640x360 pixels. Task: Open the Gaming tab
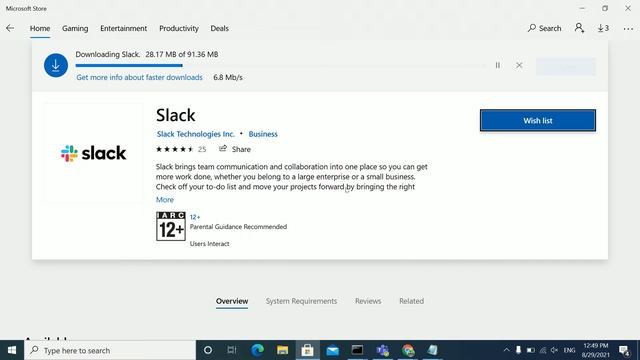[75, 28]
